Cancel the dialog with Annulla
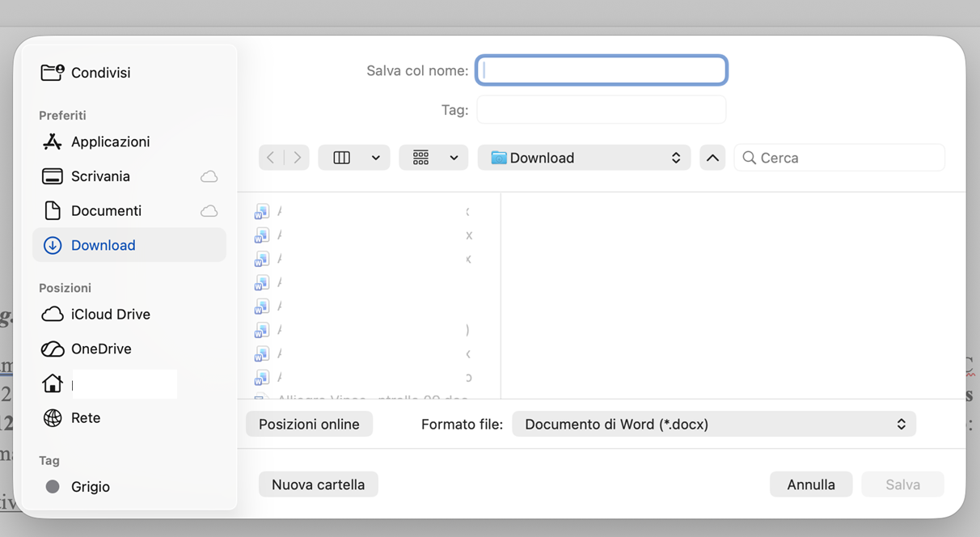980x537 pixels. 811,484
